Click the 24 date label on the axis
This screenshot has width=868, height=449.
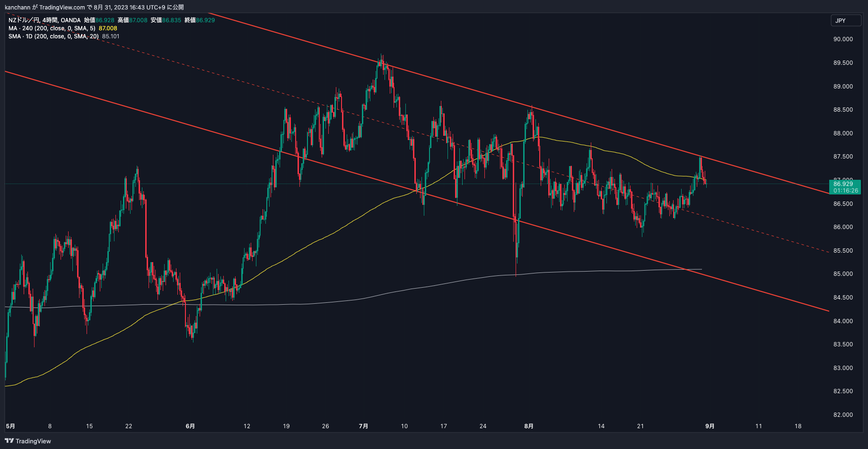click(x=483, y=426)
